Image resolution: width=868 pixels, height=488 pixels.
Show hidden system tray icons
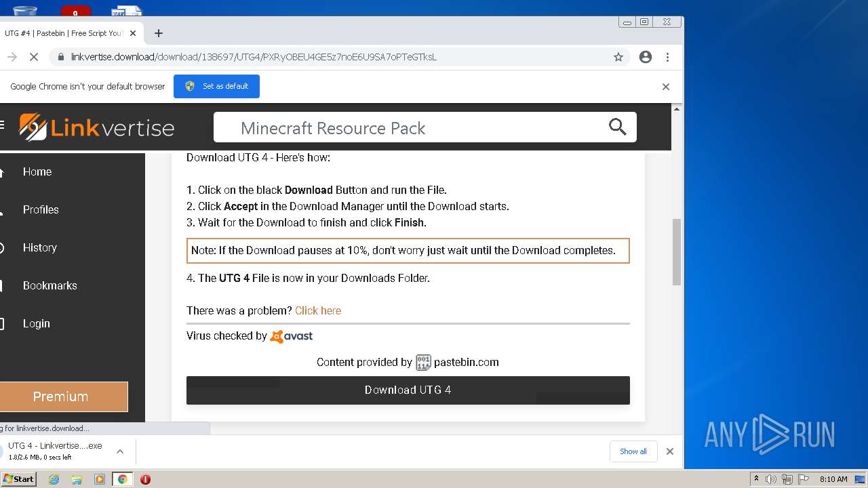tap(756, 479)
